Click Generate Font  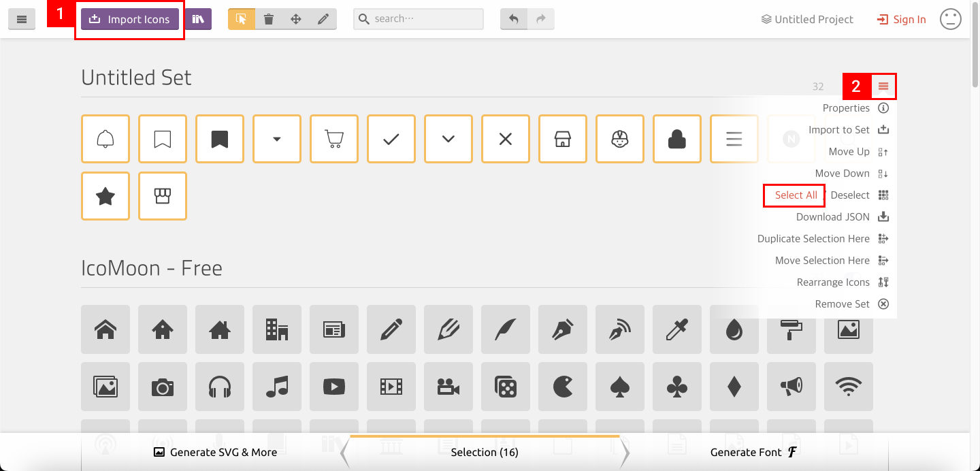[754, 452]
